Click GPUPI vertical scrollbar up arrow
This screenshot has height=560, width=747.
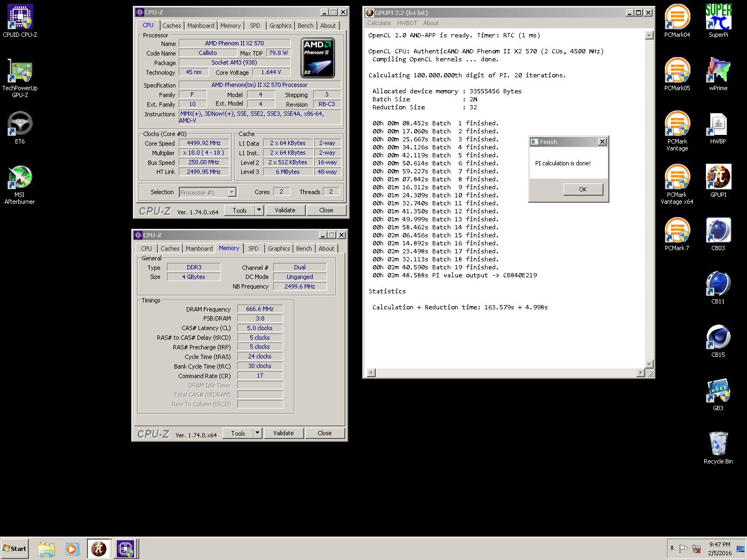(x=649, y=35)
